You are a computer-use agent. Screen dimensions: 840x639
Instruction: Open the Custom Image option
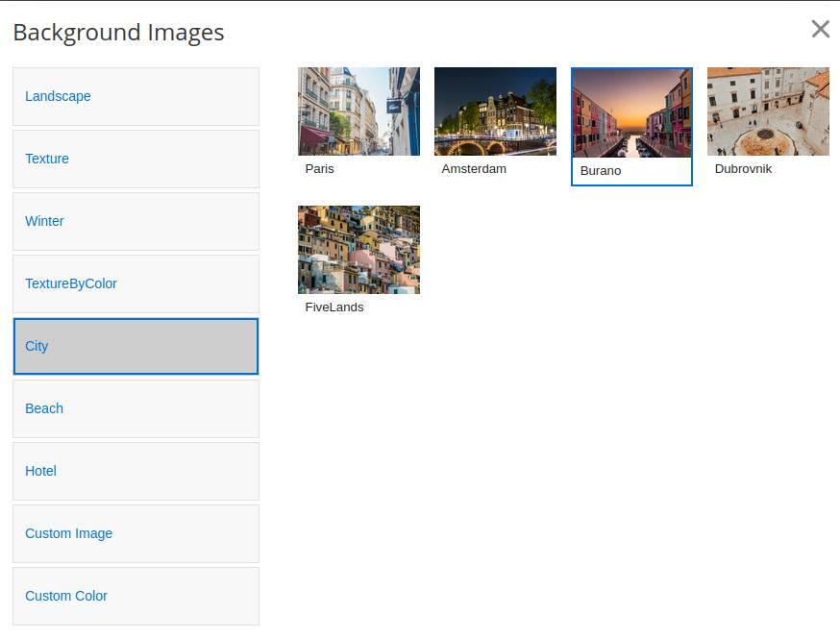136,533
